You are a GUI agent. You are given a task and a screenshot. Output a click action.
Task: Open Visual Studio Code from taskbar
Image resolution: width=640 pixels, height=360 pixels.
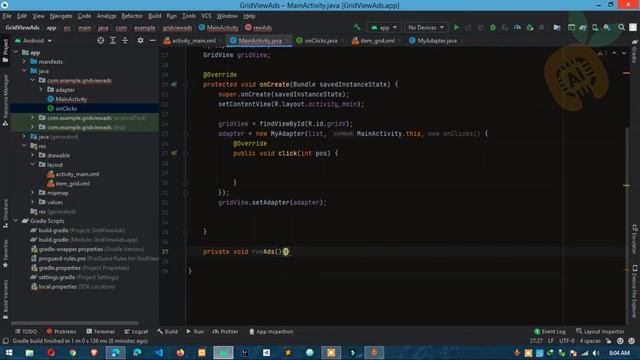(x=158, y=352)
